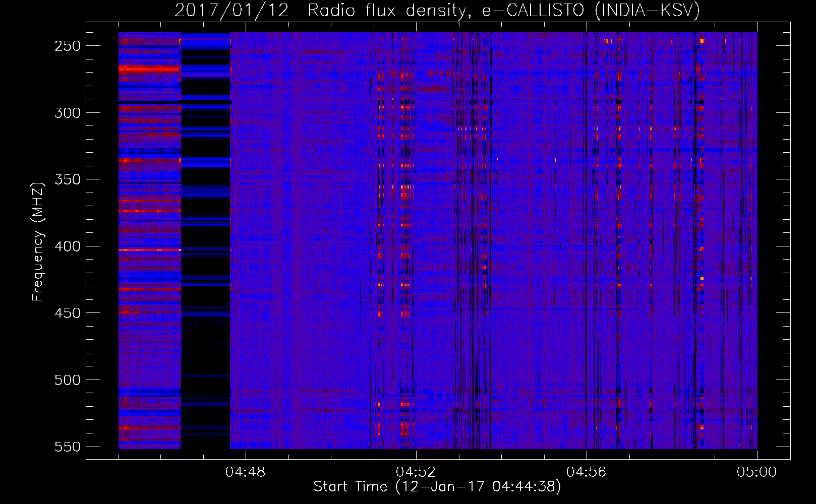Click the 05:00 time tick label

point(756,472)
